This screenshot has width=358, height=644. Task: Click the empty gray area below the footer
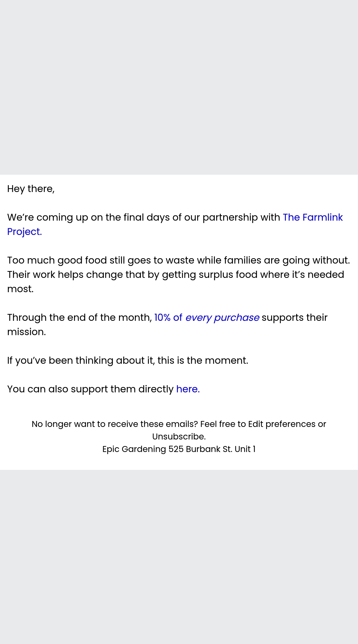click(179, 557)
